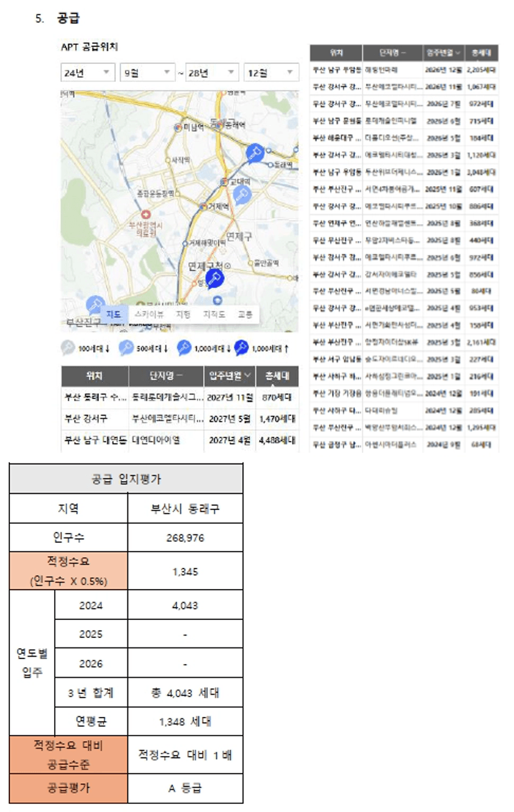Select the 지도 map view tab
Image resolution: width=514 pixels, height=812 pixels.
(x=114, y=314)
